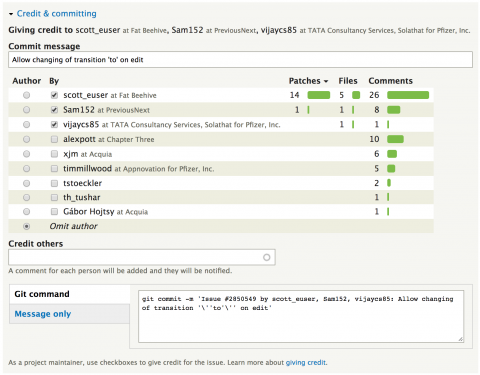Click the autocomplete circle icon in Credit others
The image size is (480, 375).
point(266,257)
